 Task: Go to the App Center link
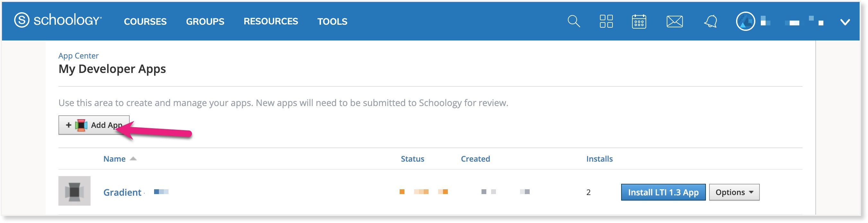point(78,56)
